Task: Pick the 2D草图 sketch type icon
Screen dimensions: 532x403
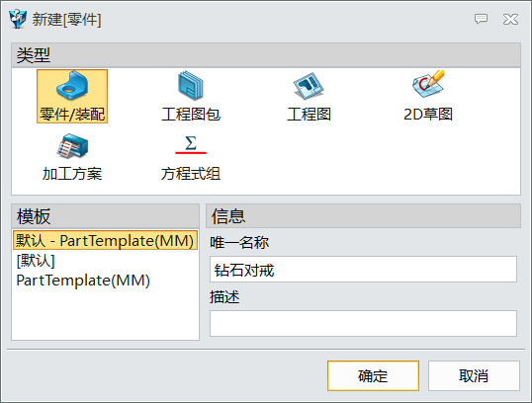Action: [428, 84]
